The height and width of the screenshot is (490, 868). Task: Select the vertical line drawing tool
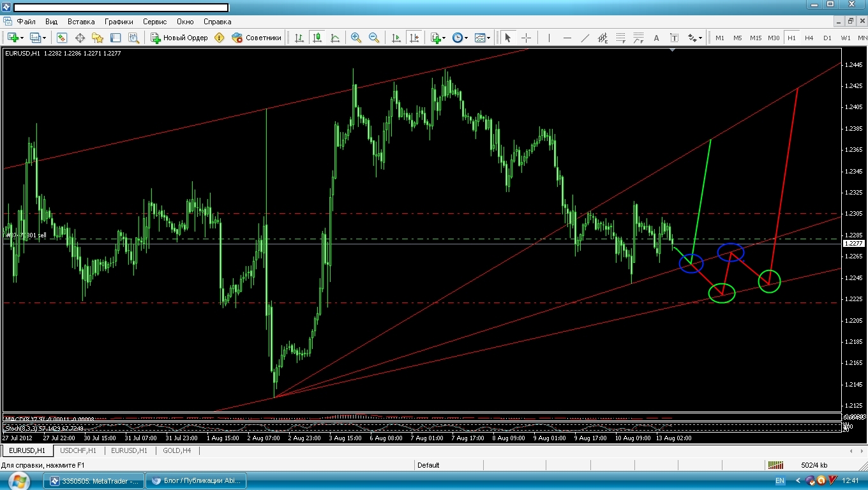coord(549,38)
